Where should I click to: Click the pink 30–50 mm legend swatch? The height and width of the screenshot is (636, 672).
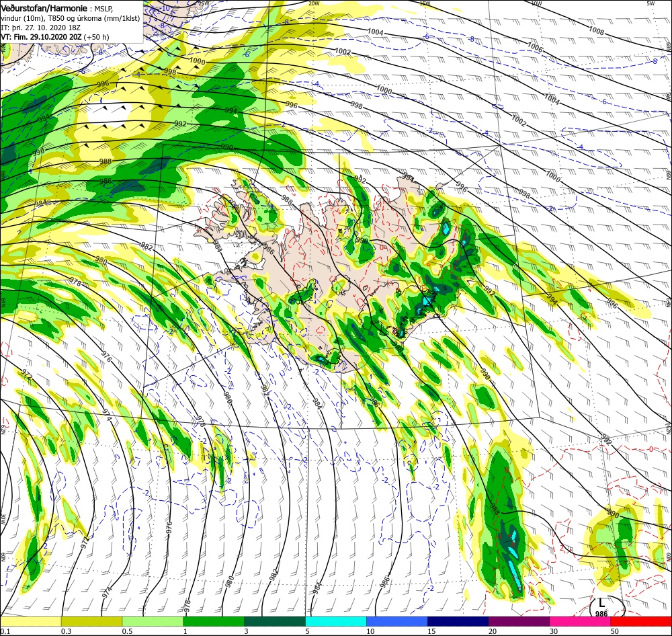[x=581, y=621]
